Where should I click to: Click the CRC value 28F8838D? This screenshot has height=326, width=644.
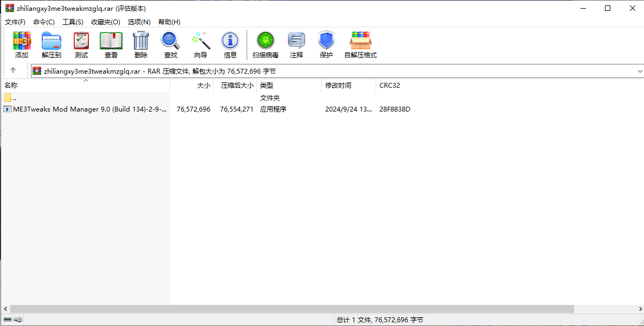point(395,109)
